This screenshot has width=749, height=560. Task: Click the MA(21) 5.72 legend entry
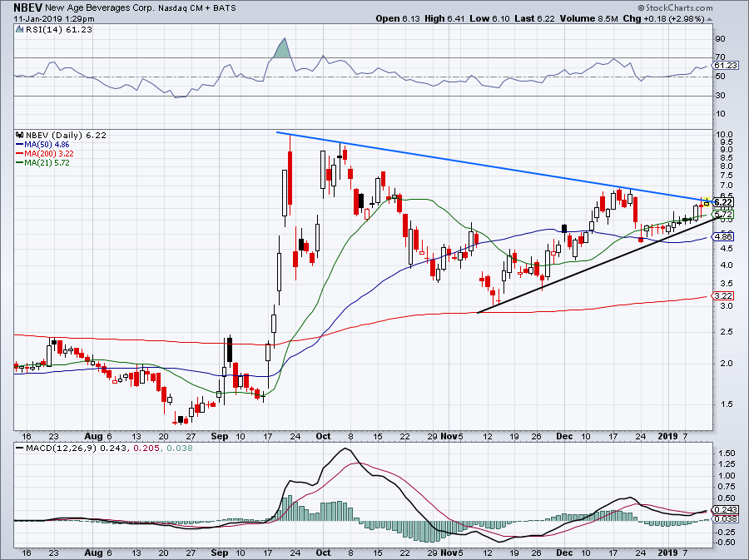pos(42,163)
